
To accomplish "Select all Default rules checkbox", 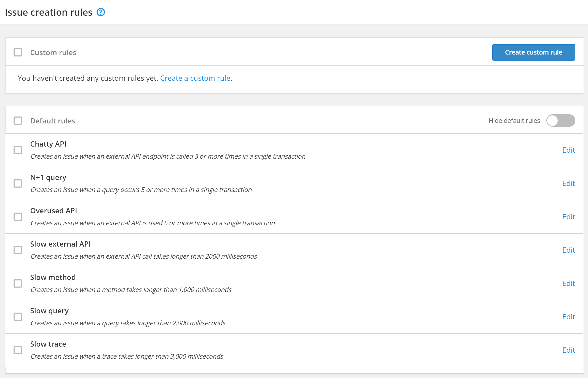I will coord(18,121).
